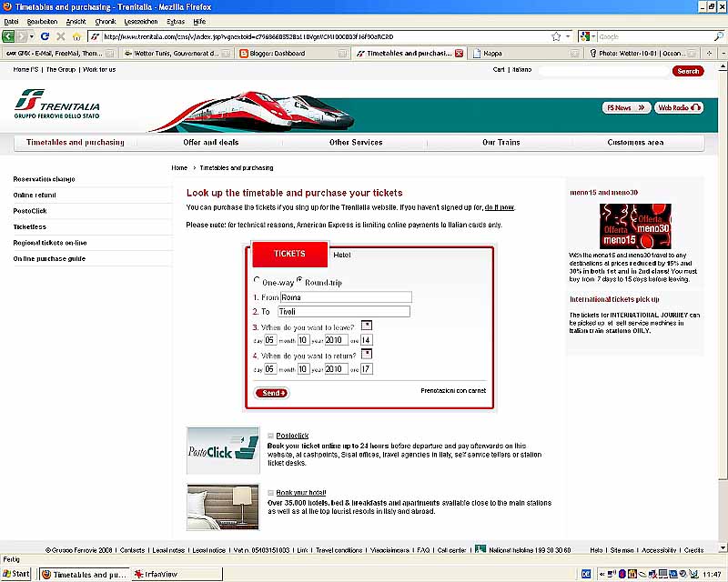Click the system tray clock showing 11:47
This screenshot has height=582, width=728.
[712, 575]
